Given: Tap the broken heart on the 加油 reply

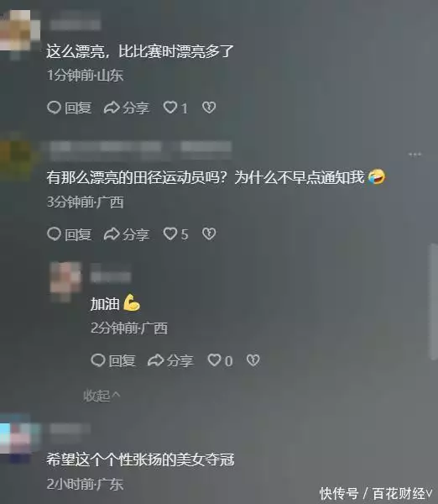Looking at the screenshot, I should (x=253, y=360).
